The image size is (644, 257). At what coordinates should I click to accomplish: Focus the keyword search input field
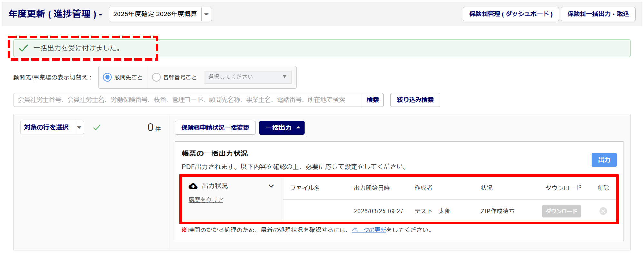click(187, 100)
